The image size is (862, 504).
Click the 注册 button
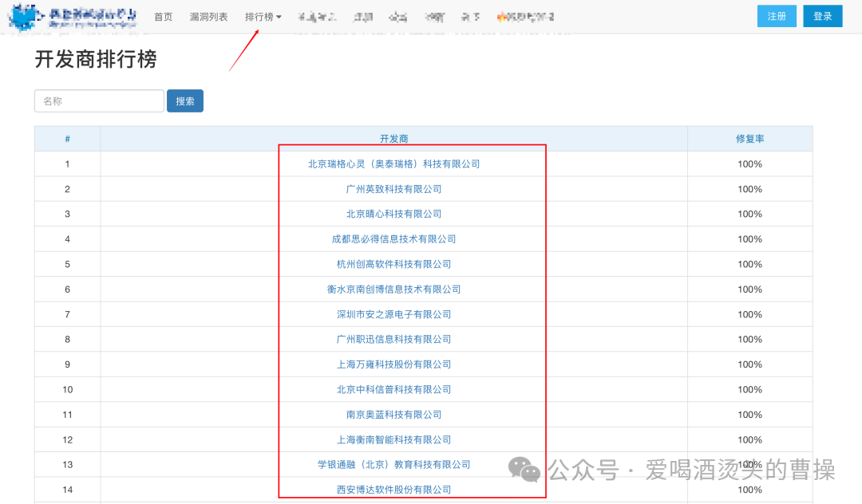(x=777, y=16)
